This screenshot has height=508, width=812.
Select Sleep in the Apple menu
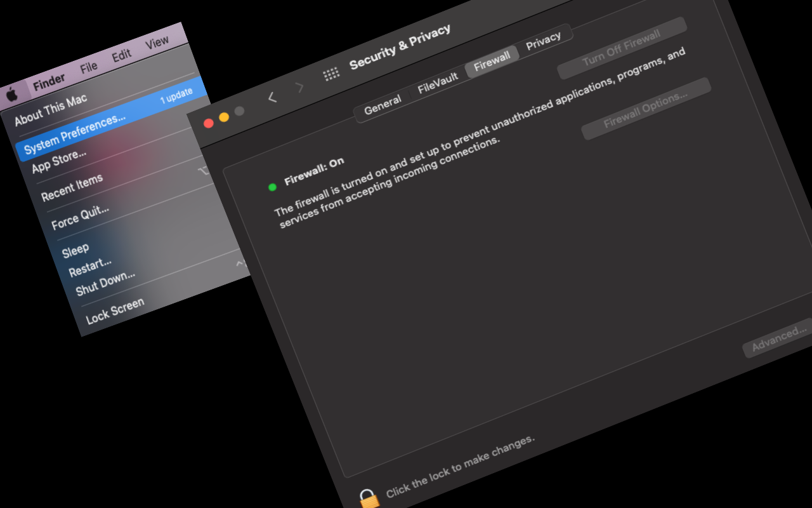point(75,251)
